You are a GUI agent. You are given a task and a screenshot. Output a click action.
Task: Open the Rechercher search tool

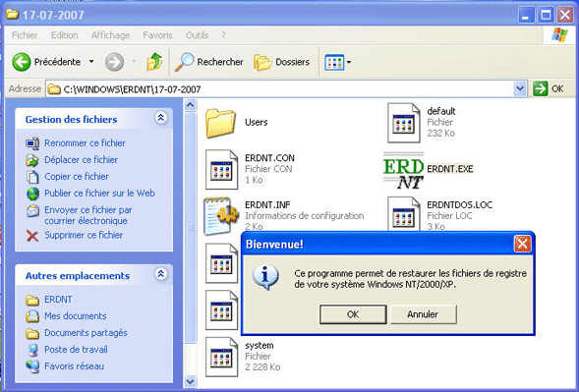pos(209,62)
